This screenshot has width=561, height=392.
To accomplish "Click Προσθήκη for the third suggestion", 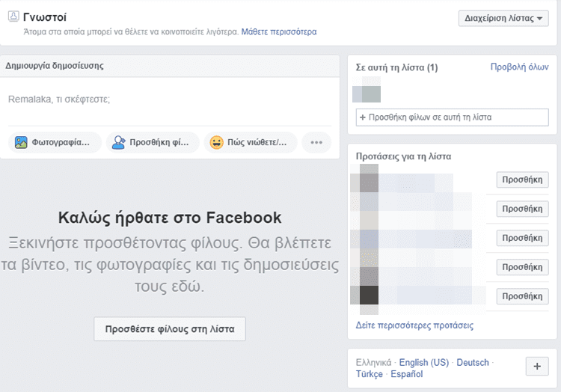I will (522, 238).
